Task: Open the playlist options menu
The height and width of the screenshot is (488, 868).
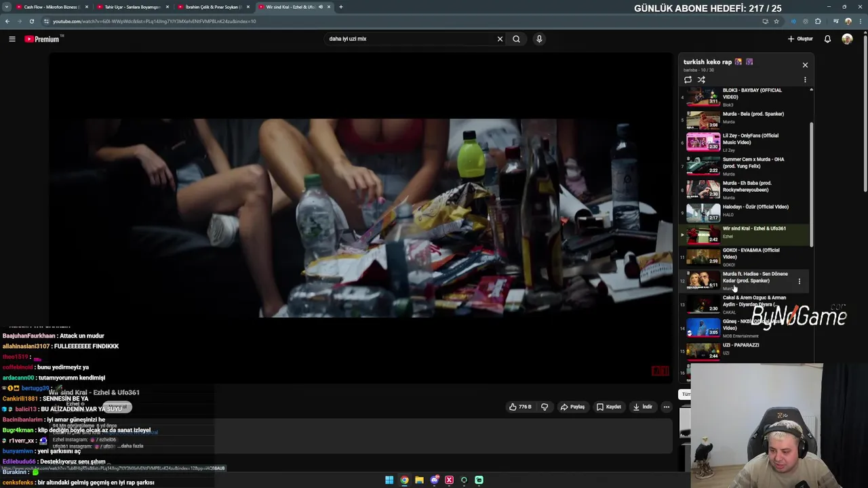Action: [805, 80]
